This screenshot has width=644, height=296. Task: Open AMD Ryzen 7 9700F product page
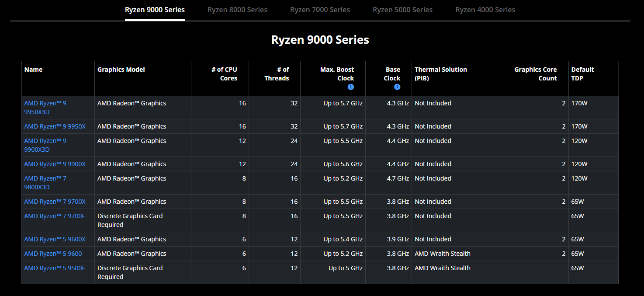click(55, 216)
